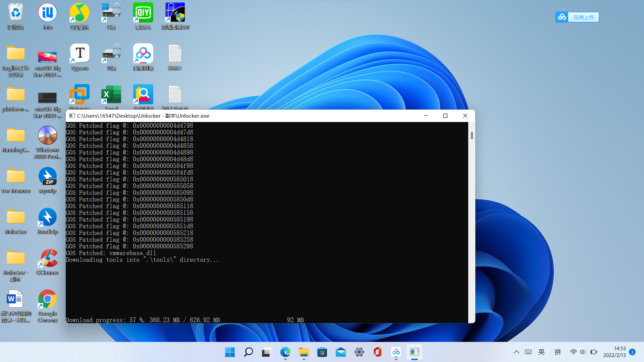Toggle Wi-Fi via the network tray icon

tap(573, 352)
